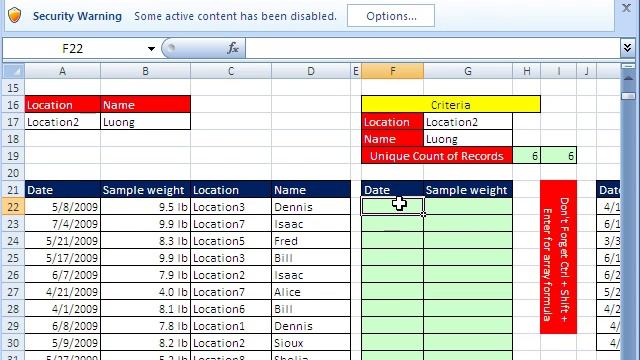The width and height of the screenshot is (640, 360).
Task: Click the Unique Count of Records label
Action: click(x=437, y=156)
